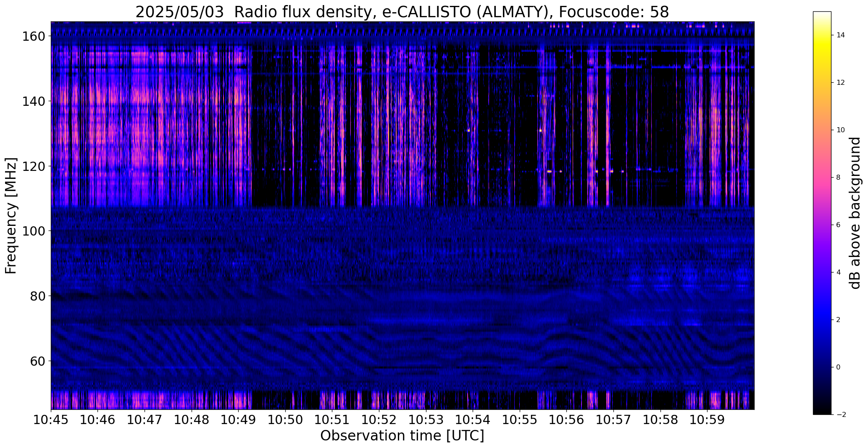
Task: Click the 10:52 time tick label
Action: 379,420
